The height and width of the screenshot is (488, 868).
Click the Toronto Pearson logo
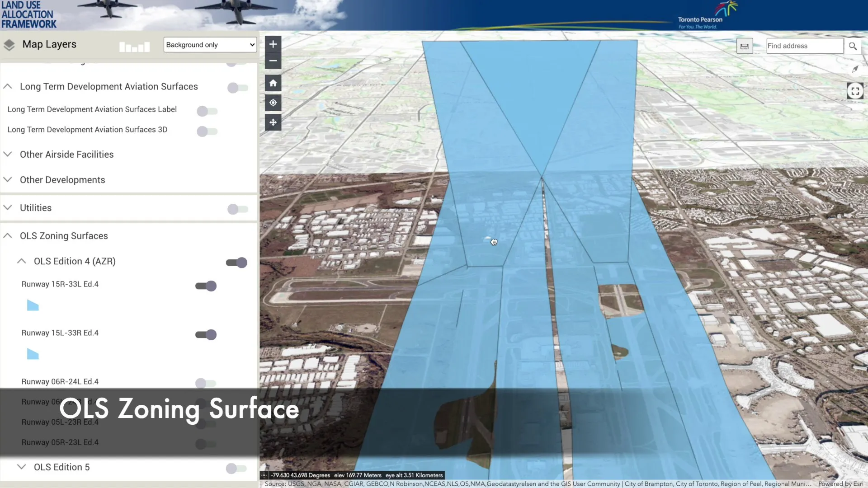pos(707,15)
